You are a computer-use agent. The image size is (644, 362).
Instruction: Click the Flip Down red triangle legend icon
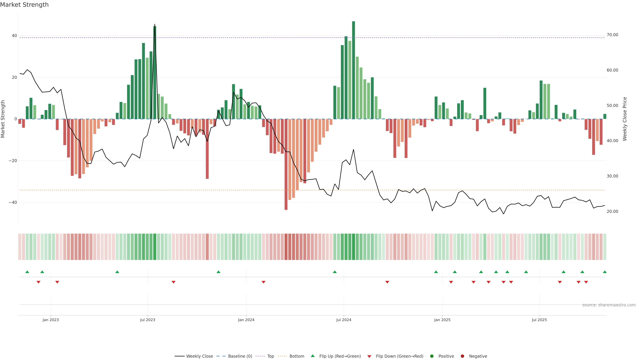click(x=369, y=356)
